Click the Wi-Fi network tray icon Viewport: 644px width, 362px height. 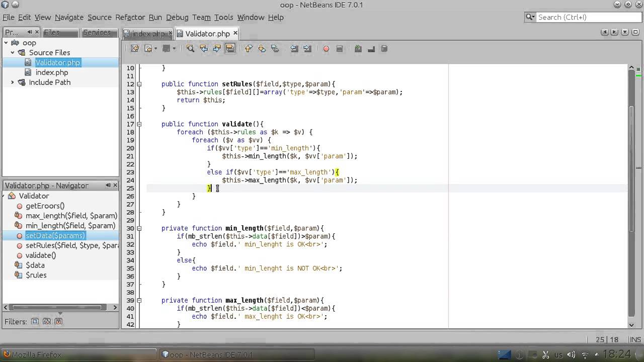pyautogui.click(x=586, y=354)
